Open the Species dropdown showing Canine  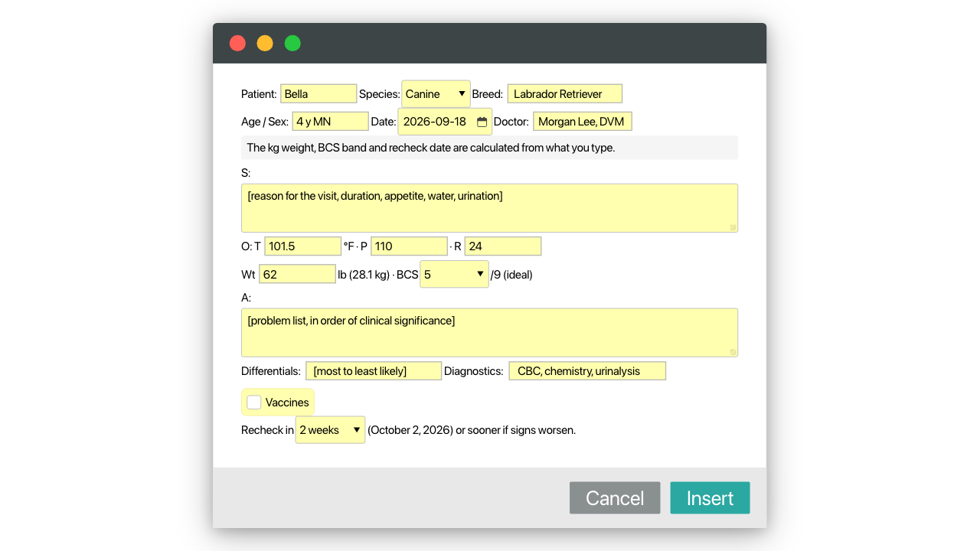point(436,94)
